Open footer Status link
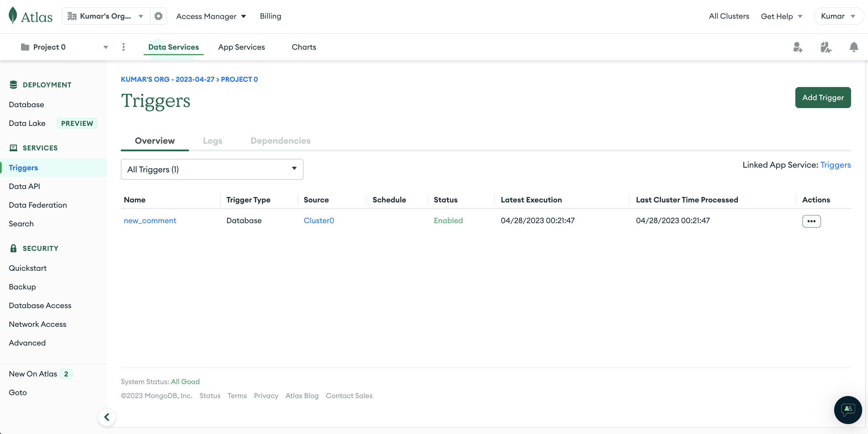Viewport: 868px width, 434px height. point(210,395)
